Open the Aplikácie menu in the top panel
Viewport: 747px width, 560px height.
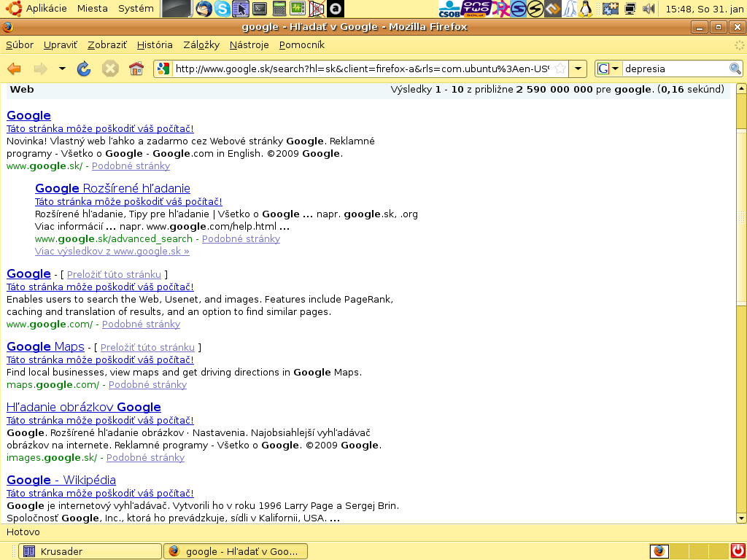(x=46, y=9)
